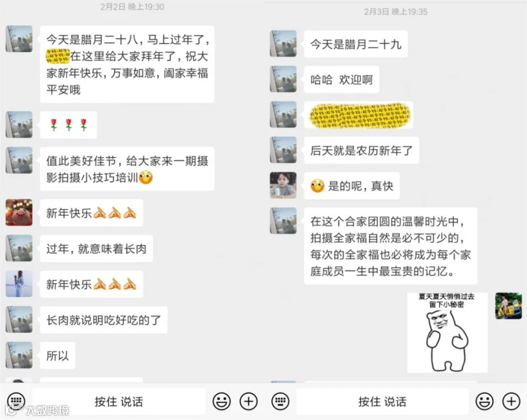
Task: Open avatar beside 今天是腊月二十九 message
Action: pos(283,44)
